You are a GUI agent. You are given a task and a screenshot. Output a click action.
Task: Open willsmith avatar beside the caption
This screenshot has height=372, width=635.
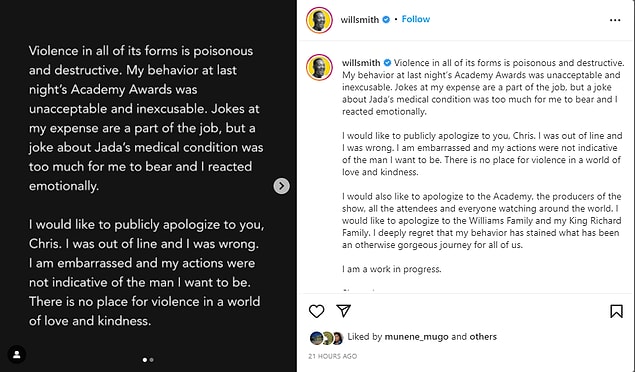319,67
